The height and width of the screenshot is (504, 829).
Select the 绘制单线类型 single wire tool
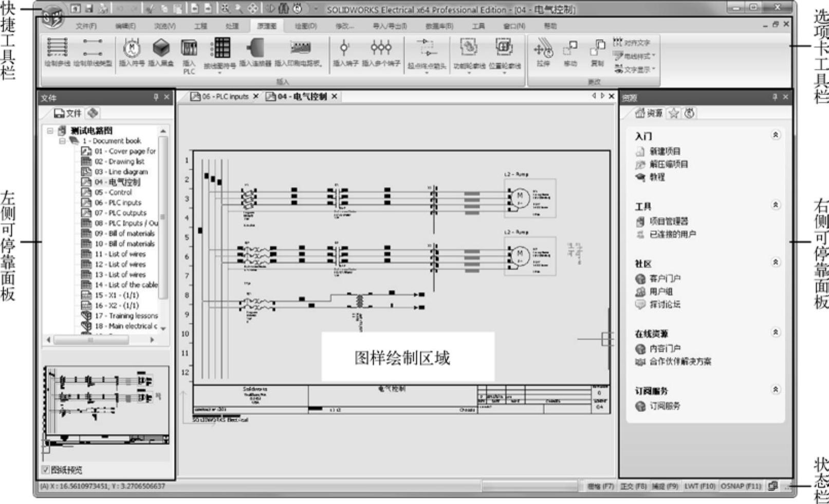click(x=93, y=52)
